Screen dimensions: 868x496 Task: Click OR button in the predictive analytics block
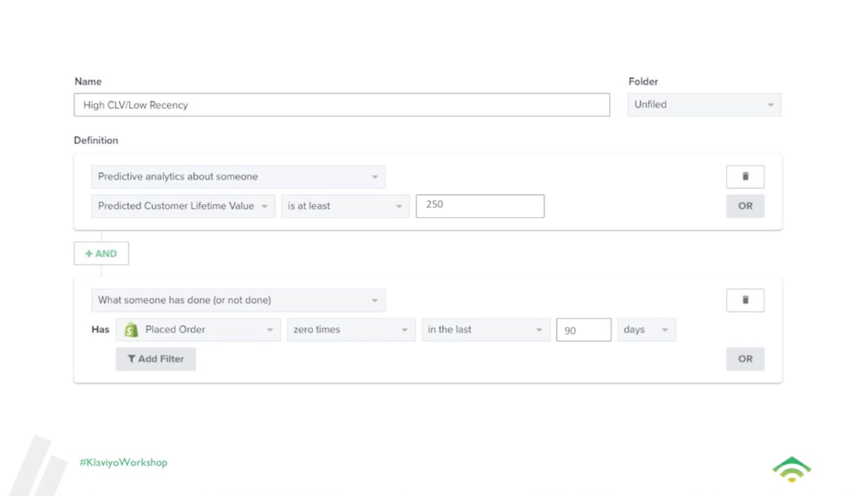[x=745, y=206]
